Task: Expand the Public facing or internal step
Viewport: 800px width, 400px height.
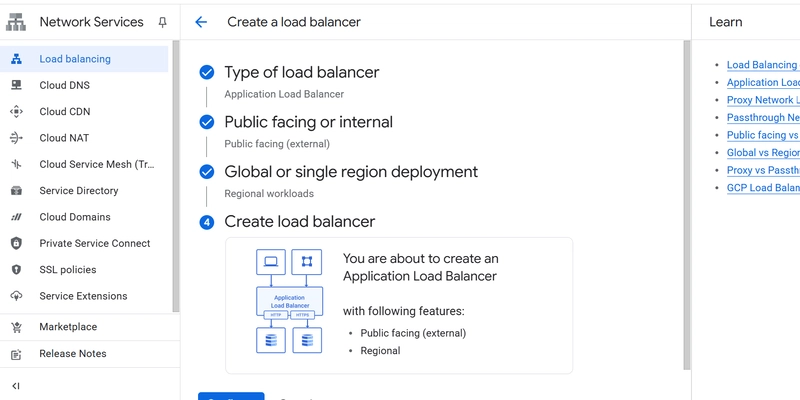Action: (308, 122)
